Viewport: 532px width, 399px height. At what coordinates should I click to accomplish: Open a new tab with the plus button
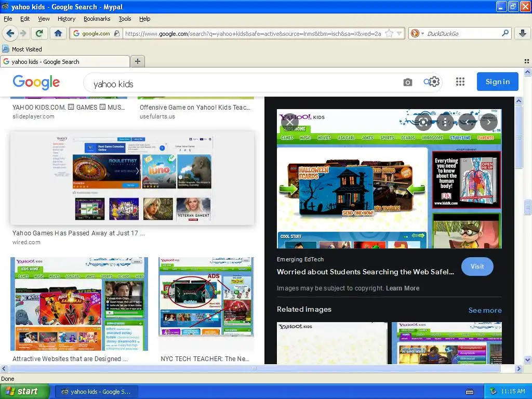137,61
